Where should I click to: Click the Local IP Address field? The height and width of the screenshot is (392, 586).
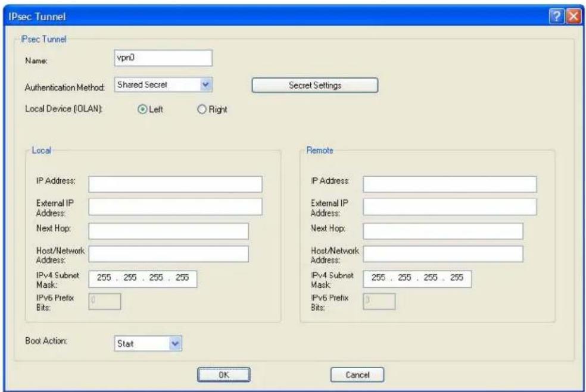[175, 184]
